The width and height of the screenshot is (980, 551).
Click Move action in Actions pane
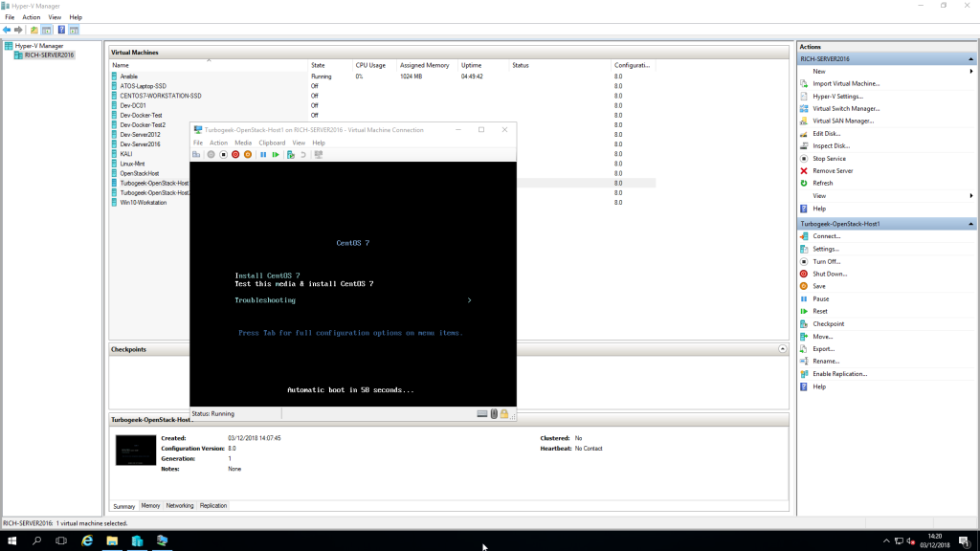(x=822, y=337)
